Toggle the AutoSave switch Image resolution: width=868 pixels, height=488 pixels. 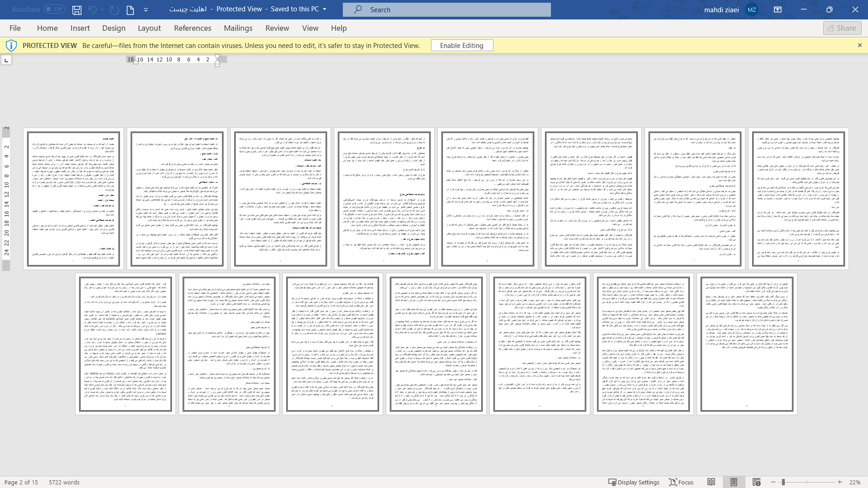[54, 9]
